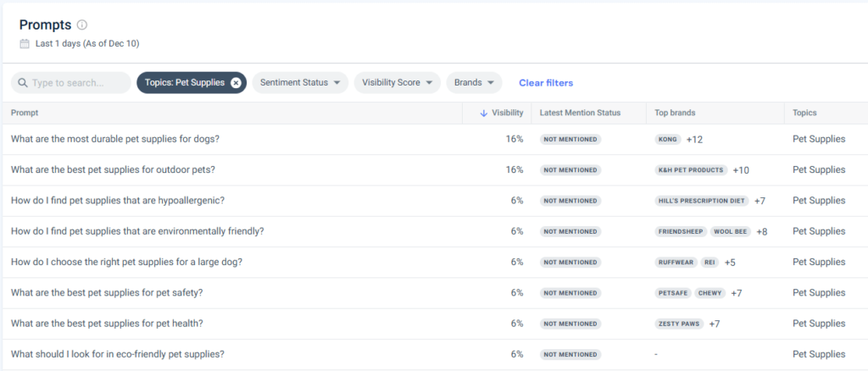This screenshot has width=868, height=371.
Task: Remove the Topics: Pet Supplies filter
Action: click(236, 83)
